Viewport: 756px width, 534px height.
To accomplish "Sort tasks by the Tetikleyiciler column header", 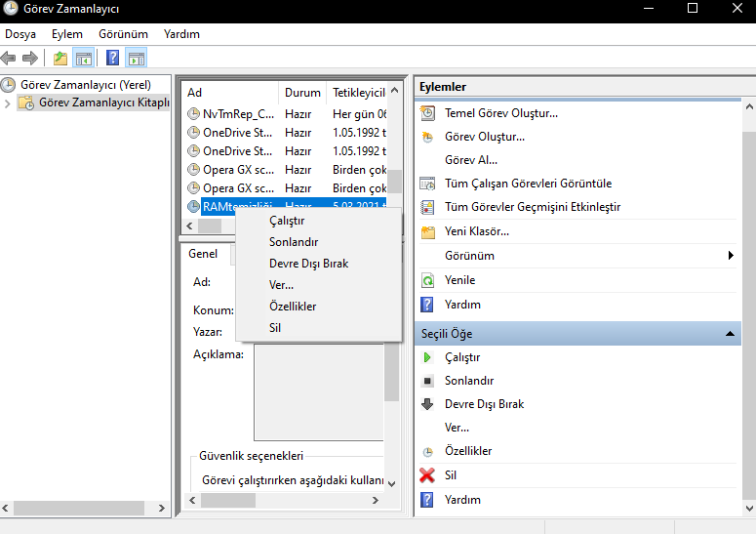I will tap(359, 93).
